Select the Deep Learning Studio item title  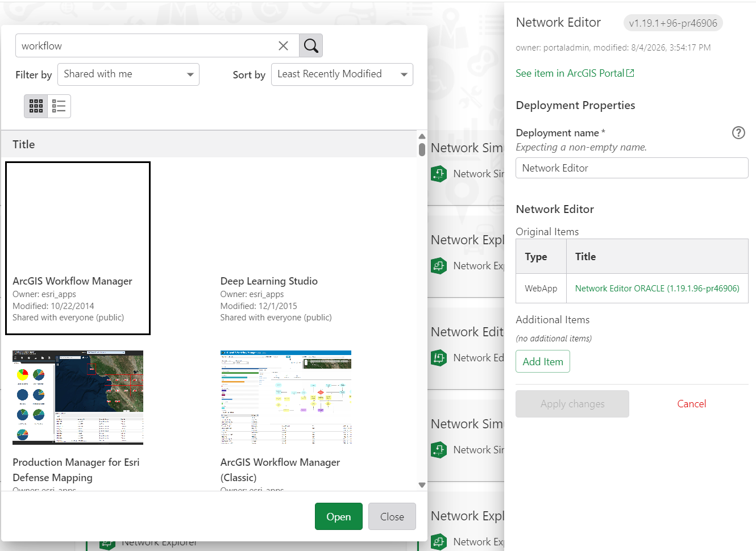point(269,281)
